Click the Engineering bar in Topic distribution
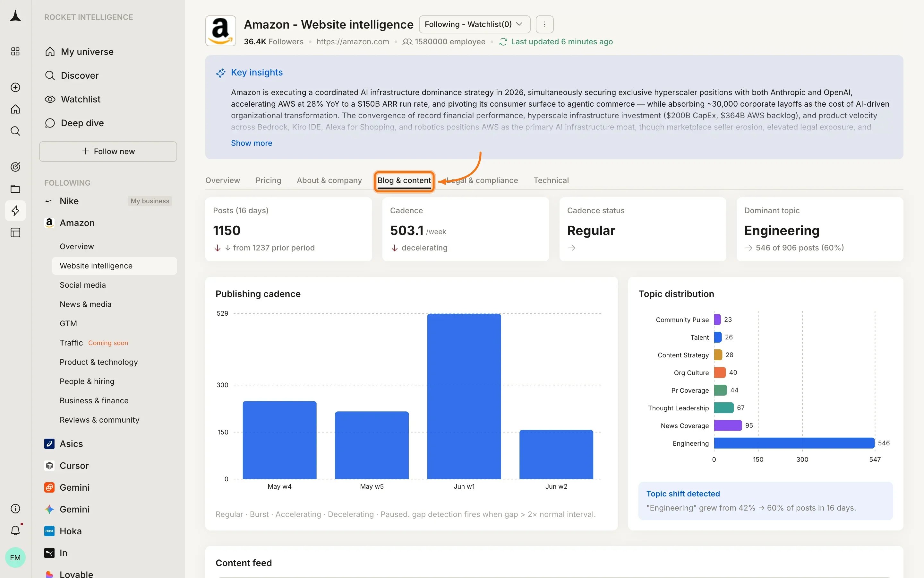The height and width of the screenshot is (578, 924). (x=794, y=443)
